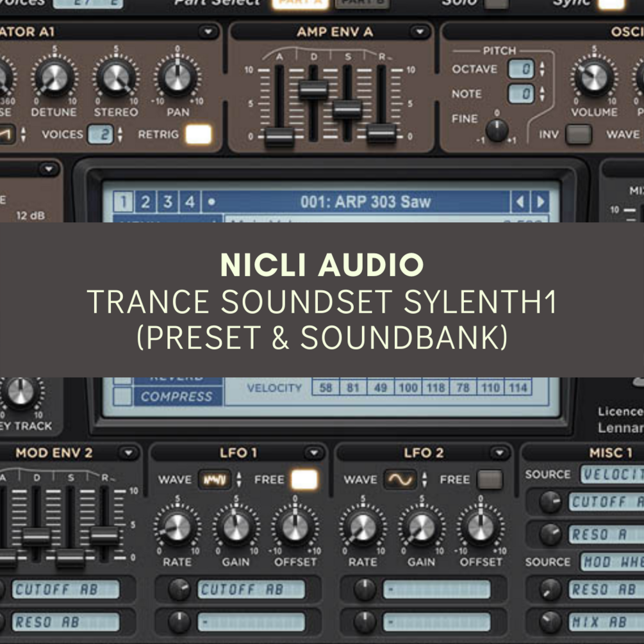644x644 pixels.
Task: Go to previous preset arrow
Action: 520,202
